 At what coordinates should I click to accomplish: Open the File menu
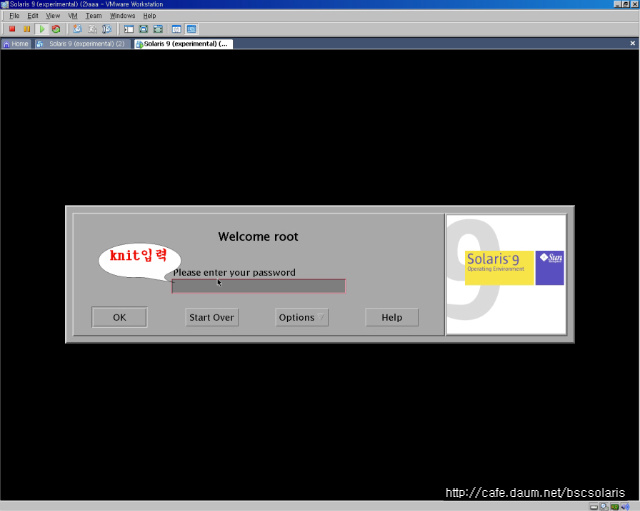click(x=14, y=16)
